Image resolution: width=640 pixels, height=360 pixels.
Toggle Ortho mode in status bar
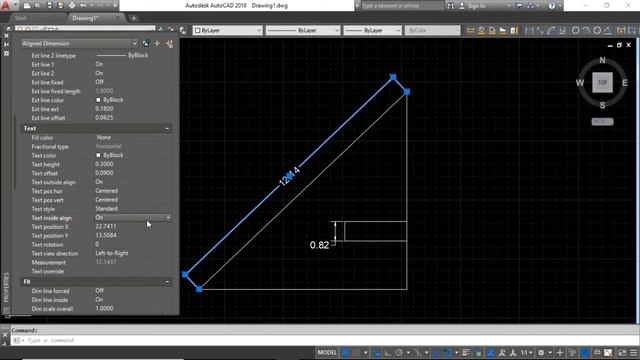click(387, 353)
